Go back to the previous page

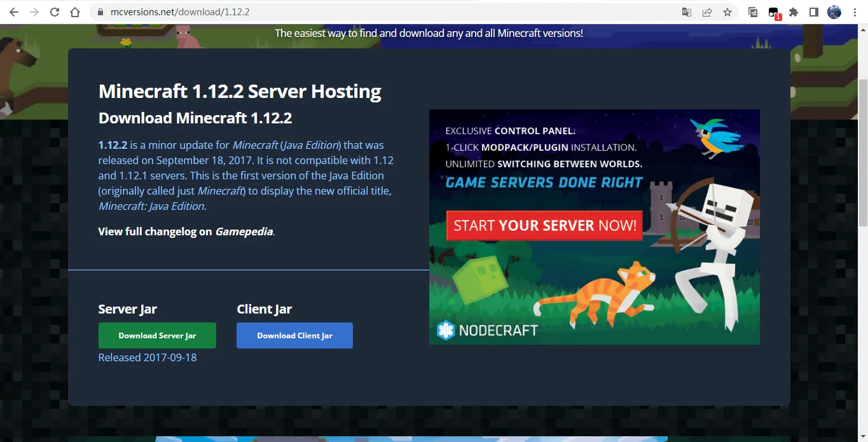pyautogui.click(x=13, y=12)
